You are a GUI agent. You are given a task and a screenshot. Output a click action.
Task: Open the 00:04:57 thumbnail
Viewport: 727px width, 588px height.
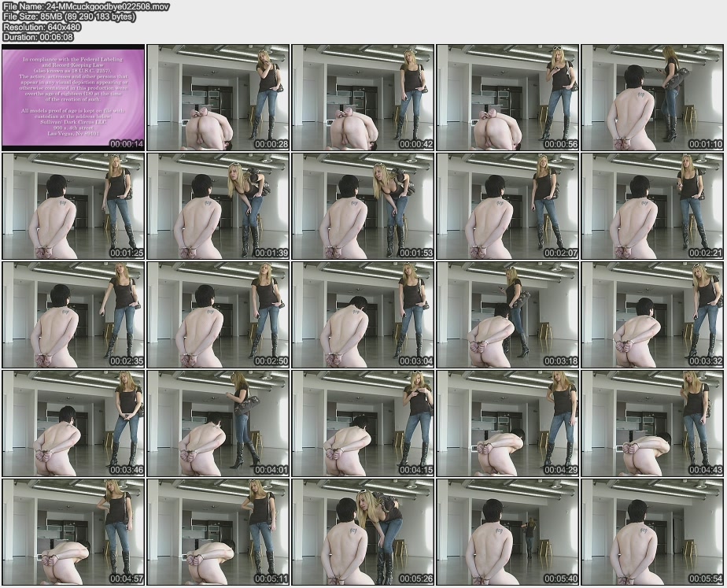click(x=73, y=531)
